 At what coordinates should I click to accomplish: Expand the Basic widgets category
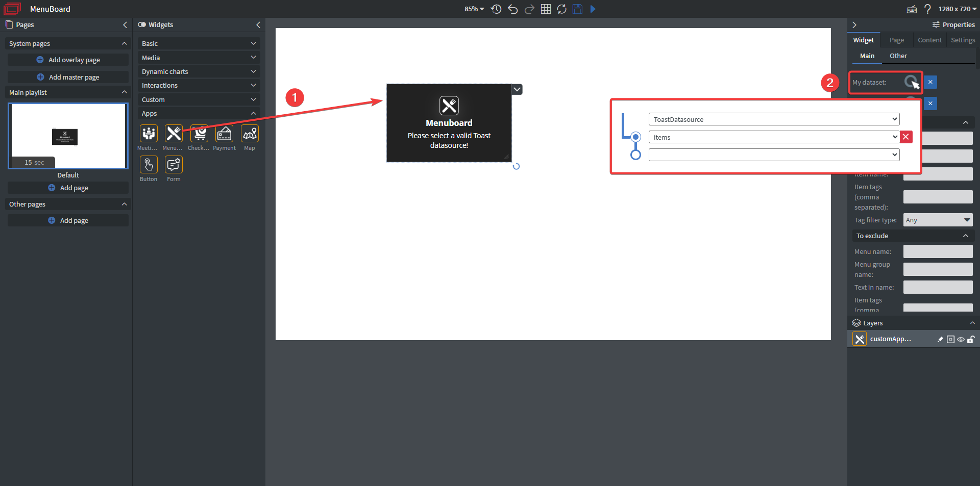point(199,43)
